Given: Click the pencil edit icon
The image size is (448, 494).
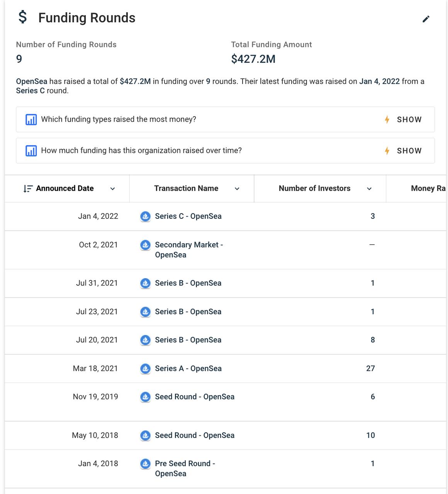Looking at the screenshot, I should [426, 19].
